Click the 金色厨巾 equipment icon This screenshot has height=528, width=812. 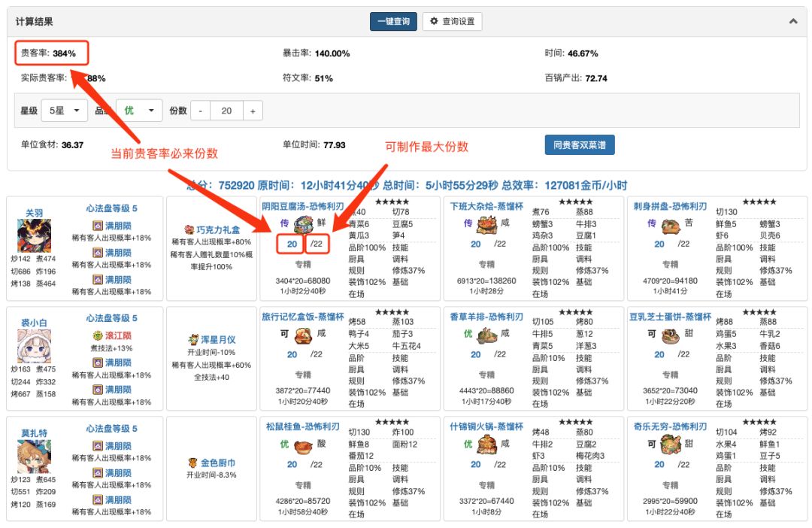[x=192, y=463]
